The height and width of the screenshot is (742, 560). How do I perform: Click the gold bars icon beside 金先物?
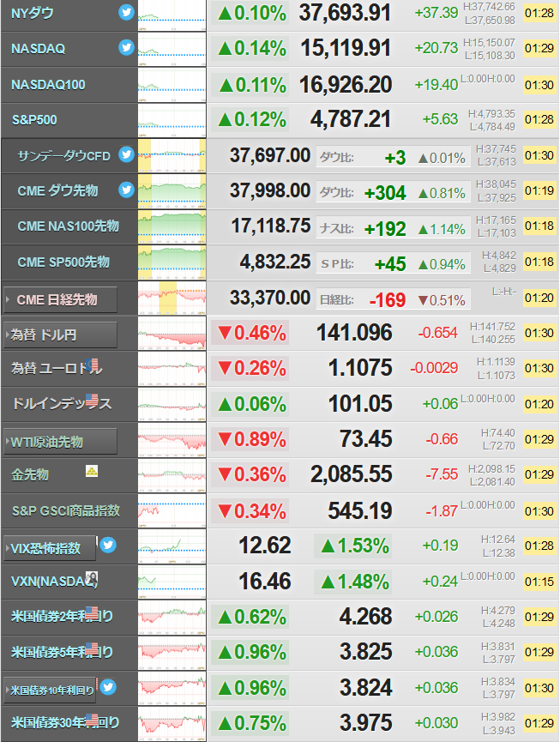(x=92, y=471)
